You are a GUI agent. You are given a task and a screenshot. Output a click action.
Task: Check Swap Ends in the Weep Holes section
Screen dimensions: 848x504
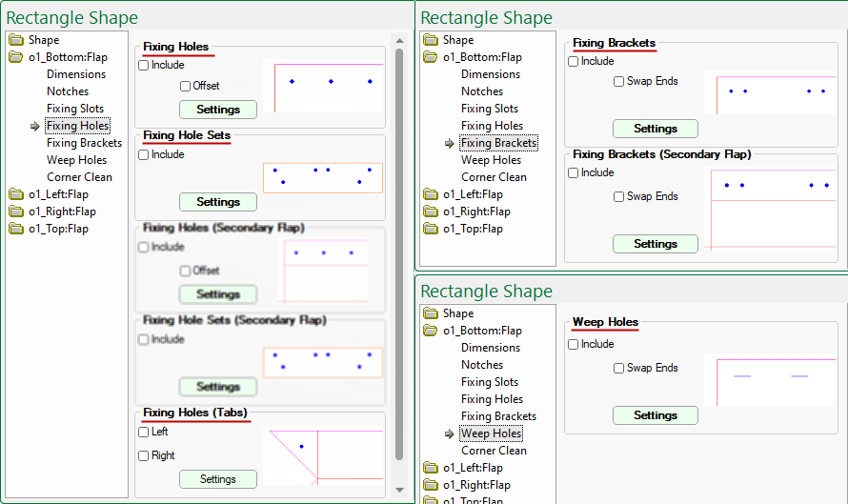coord(619,368)
